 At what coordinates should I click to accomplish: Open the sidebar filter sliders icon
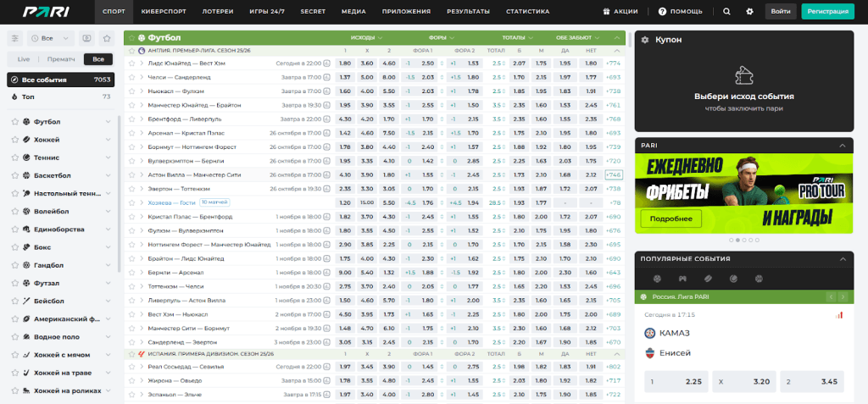pos(15,39)
